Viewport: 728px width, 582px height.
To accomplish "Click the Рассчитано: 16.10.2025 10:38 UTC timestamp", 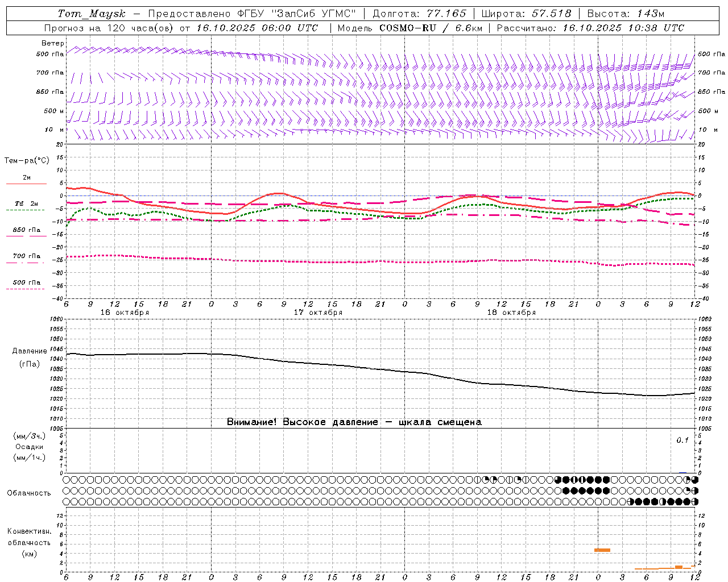I will click(x=590, y=28).
